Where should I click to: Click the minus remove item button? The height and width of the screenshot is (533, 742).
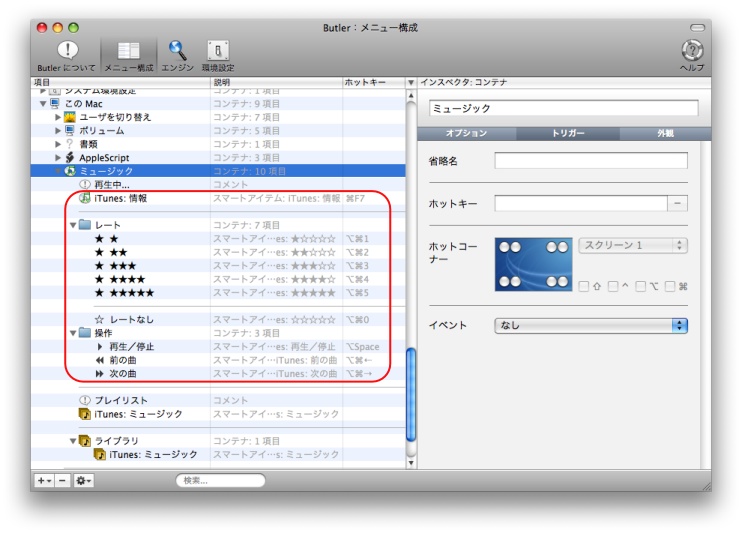(x=62, y=480)
